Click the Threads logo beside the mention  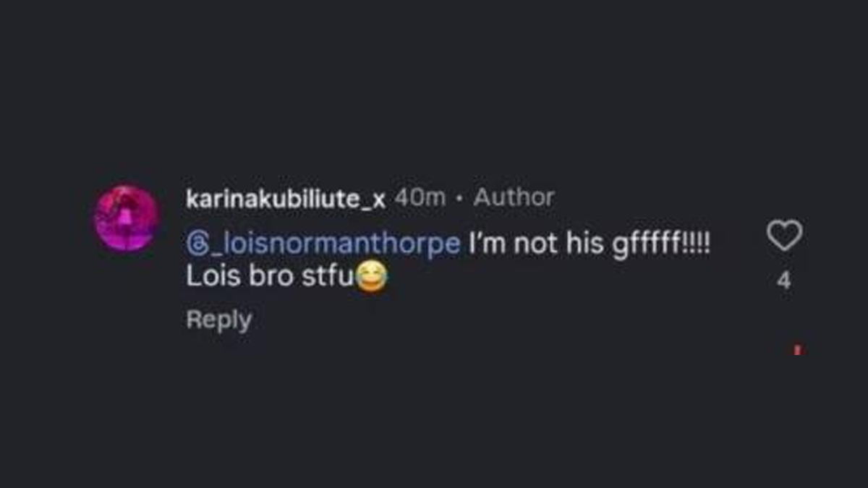[195, 244]
